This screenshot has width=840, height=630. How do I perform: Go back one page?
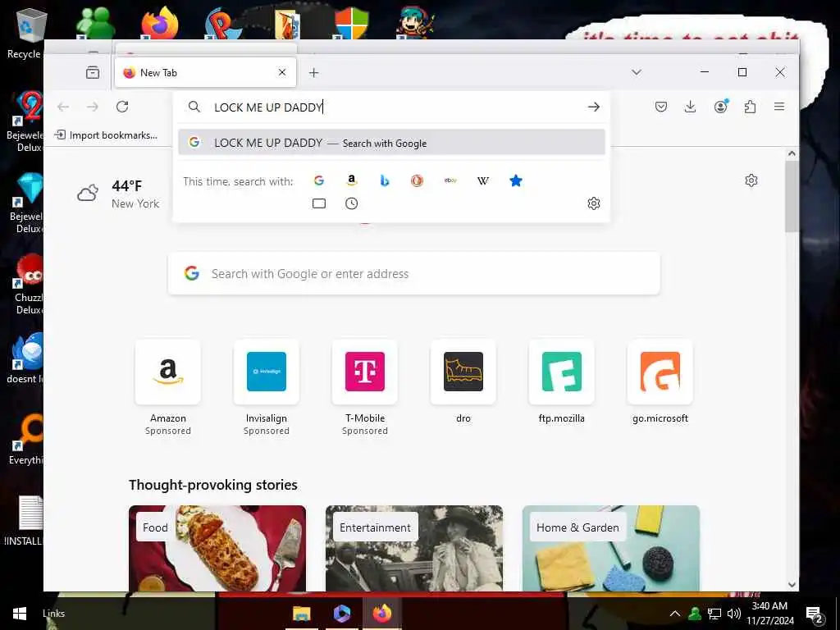[x=63, y=107]
